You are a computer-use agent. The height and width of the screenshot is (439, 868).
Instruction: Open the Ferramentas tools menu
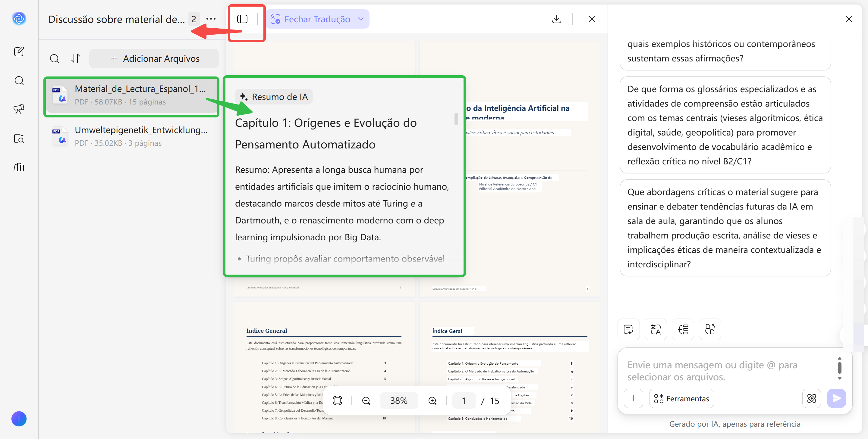click(x=682, y=399)
